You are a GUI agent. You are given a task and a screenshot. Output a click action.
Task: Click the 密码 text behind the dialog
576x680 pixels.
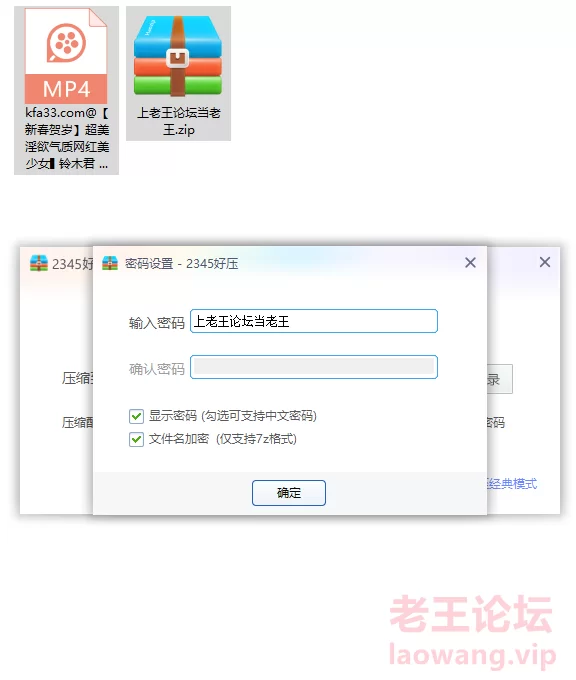(x=495, y=422)
